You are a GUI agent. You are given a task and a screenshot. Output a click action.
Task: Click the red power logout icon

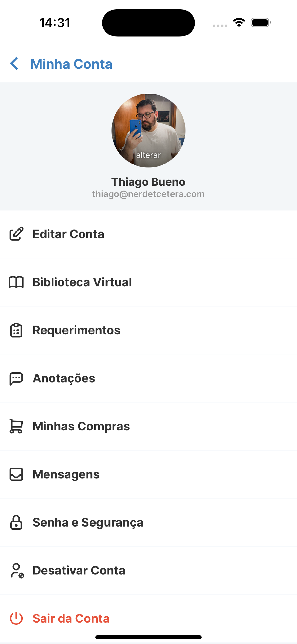click(16, 618)
